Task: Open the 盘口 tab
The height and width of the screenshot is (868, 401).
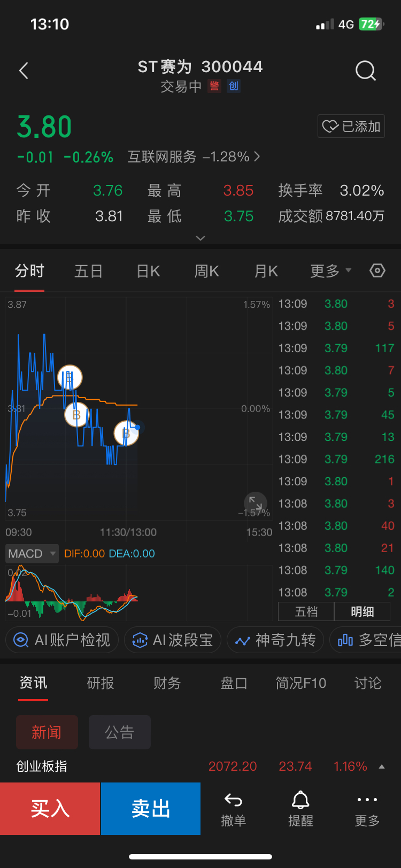Action: tap(234, 683)
